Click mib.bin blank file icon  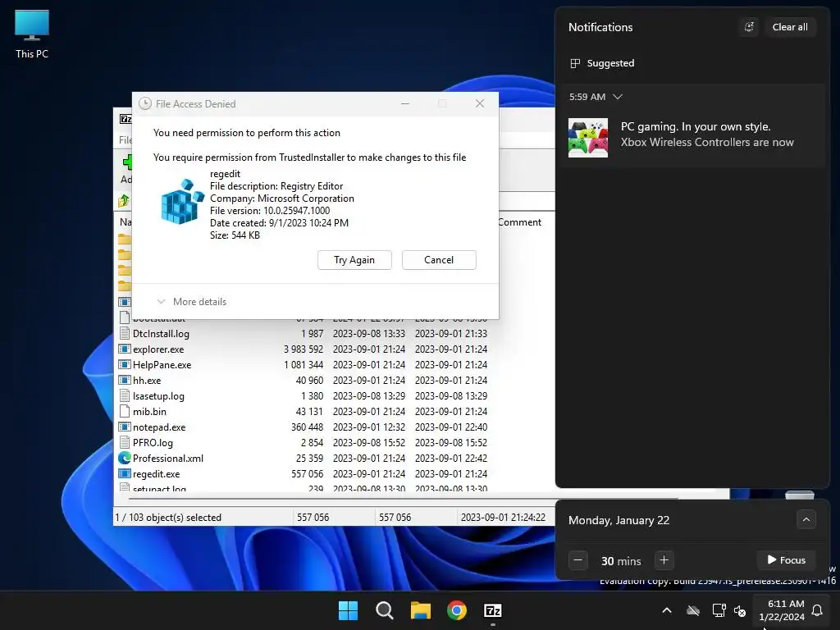[125, 412]
